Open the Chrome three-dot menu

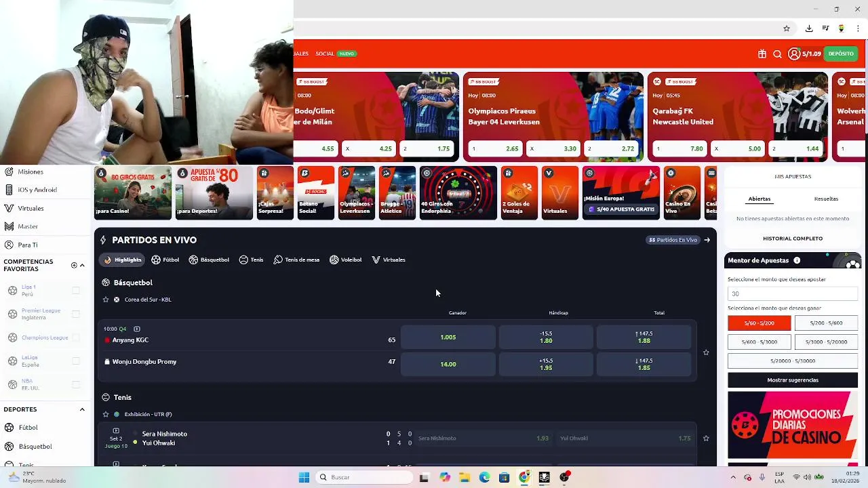tap(859, 28)
